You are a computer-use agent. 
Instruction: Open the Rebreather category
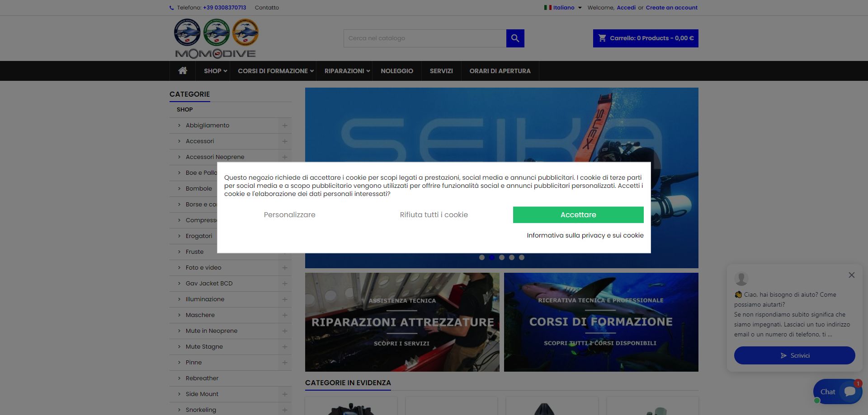tap(202, 378)
